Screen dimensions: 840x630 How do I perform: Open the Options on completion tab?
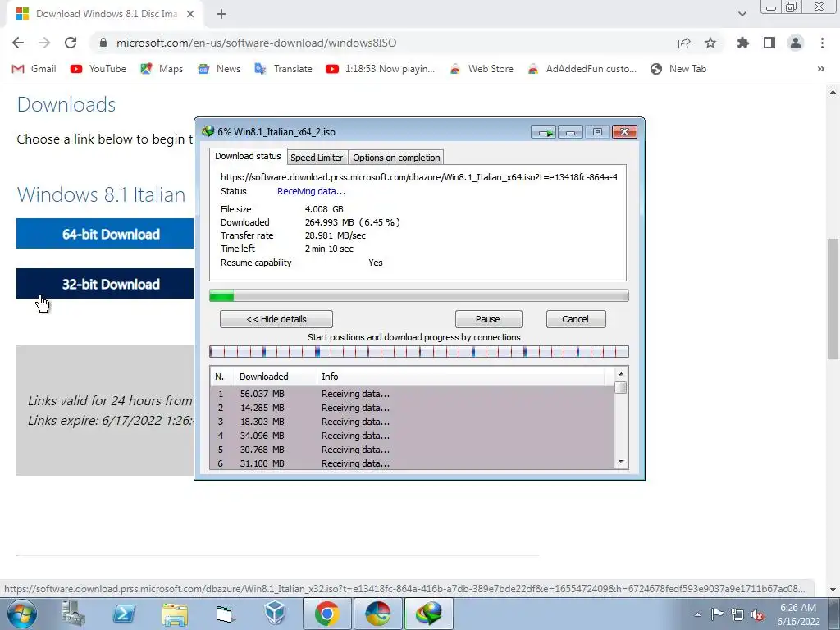tap(396, 157)
